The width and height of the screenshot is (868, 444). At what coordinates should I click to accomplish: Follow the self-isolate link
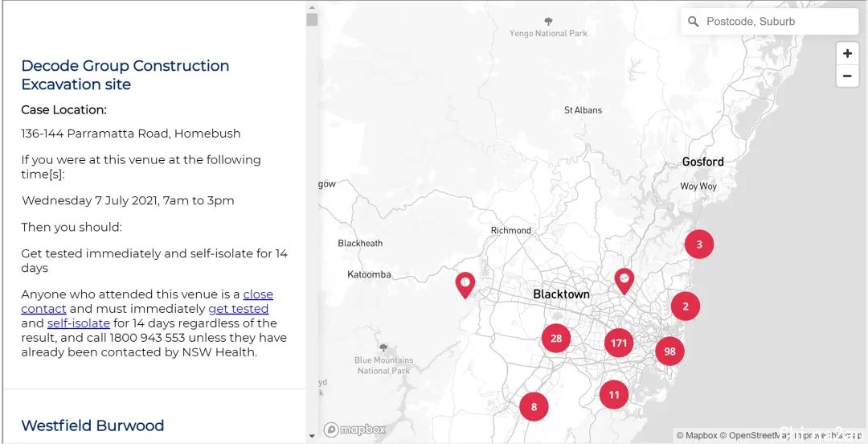point(78,323)
